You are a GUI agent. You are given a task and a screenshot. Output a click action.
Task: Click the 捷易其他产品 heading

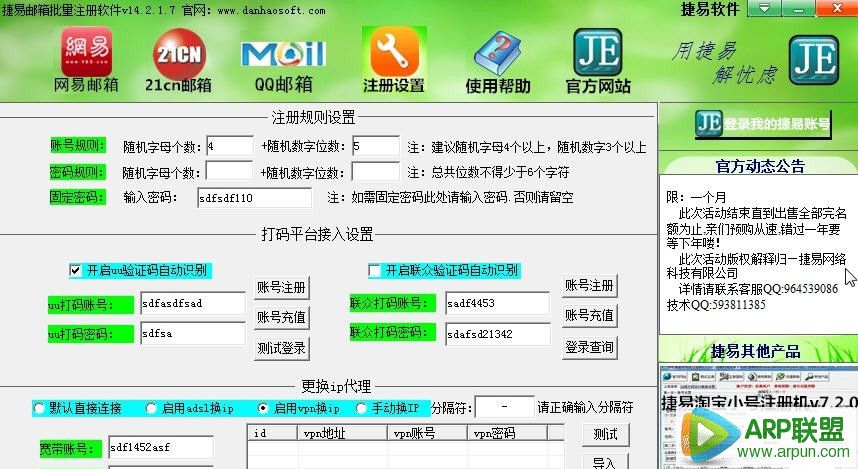point(756,351)
